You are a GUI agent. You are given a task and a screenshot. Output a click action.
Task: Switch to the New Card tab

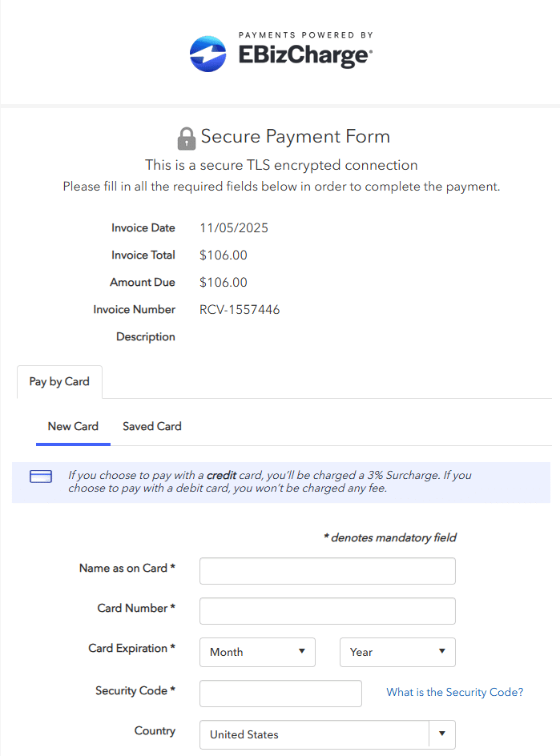click(x=73, y=426)
